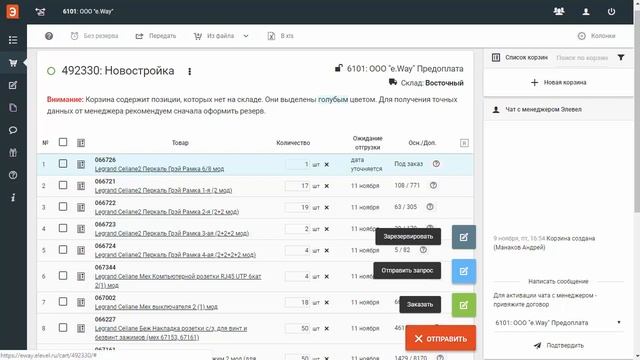This screenshot has width=640, height=360.
Task: Check the box for item 066726
Action: pos(63,164)
